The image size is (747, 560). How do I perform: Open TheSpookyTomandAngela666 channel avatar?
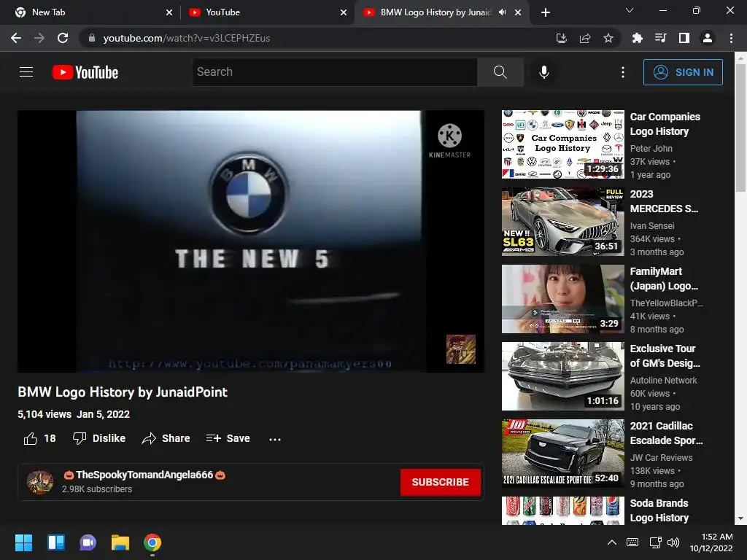point(40,482)
